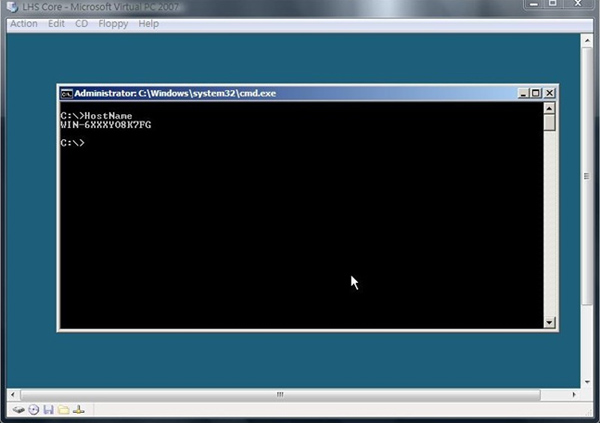The height and width of the screenshot is (423, 600).
Task: Click the hard disk activity icon
Action: click(18, 410)
